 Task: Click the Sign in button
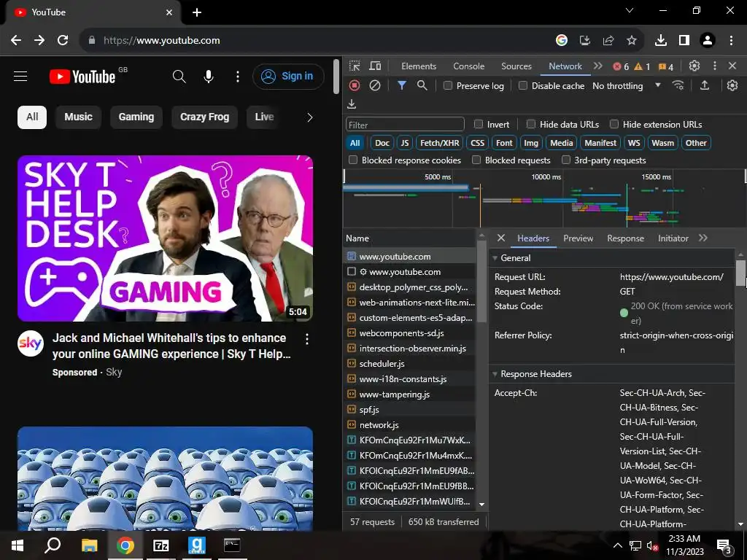pyautogui.click(x=288, y=76)
